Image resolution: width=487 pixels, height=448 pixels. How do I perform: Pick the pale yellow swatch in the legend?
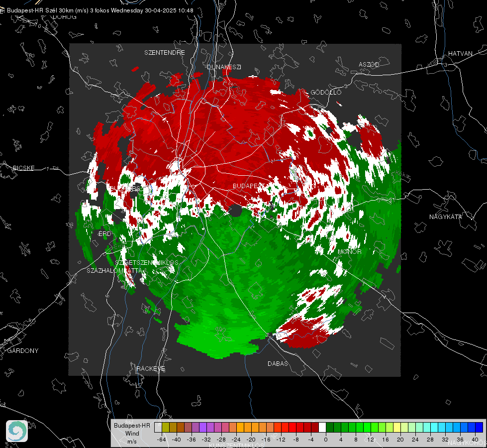click(x=397, y=428)
